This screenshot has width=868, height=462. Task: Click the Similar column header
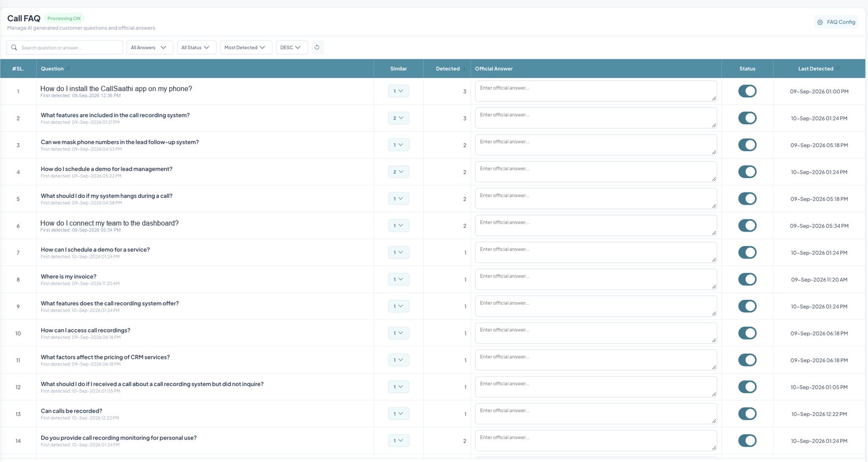coord(398,69)
